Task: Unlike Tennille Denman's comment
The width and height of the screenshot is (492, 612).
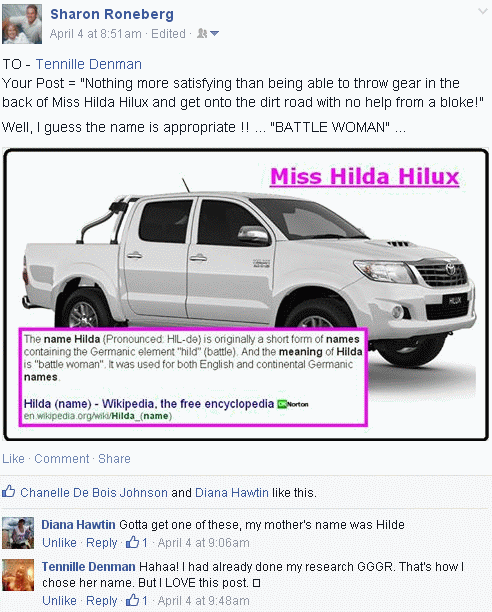Action: [59, 600]
